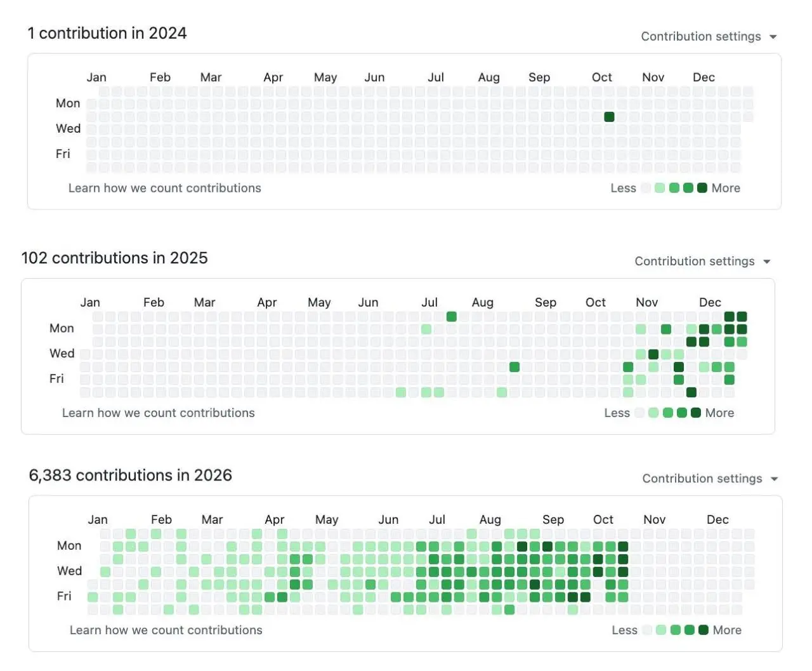Open Contribution settings dropdown for 2026
The width and height of the screenshot is (812, 671).
click(710, 479)
